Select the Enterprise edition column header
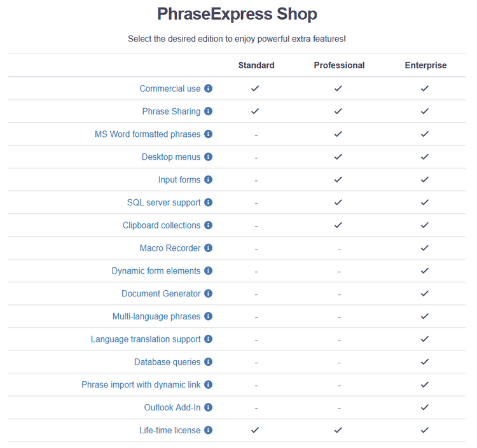 pos(425,66)
